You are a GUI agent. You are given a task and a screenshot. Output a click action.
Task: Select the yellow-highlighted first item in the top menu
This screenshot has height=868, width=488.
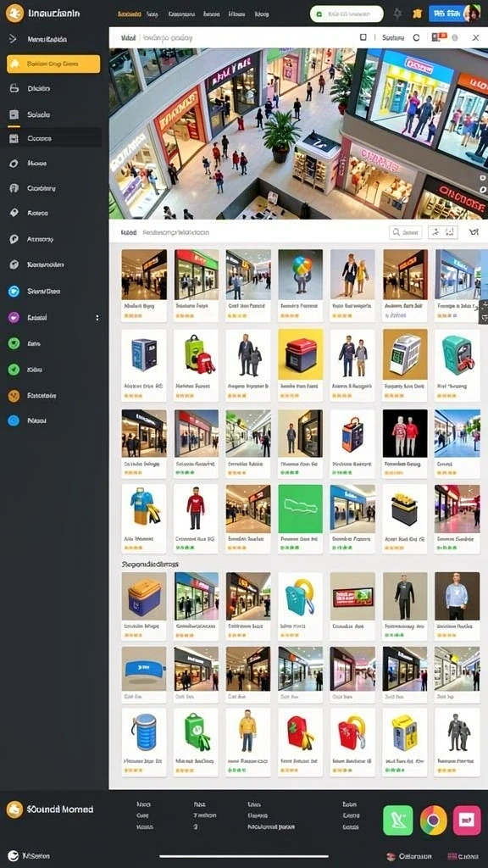coord(130,14)
